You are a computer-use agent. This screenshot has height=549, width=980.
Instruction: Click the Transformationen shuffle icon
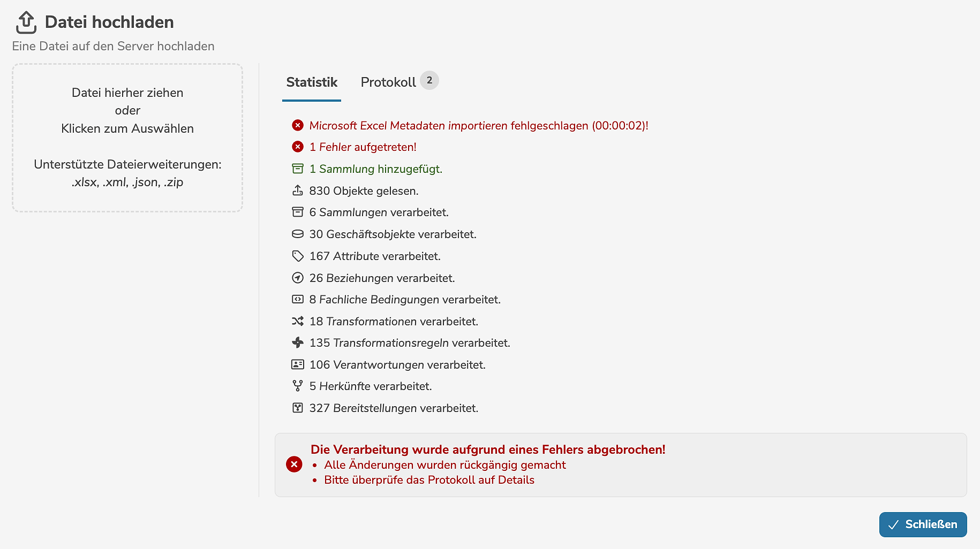click(x=298, y=321)
